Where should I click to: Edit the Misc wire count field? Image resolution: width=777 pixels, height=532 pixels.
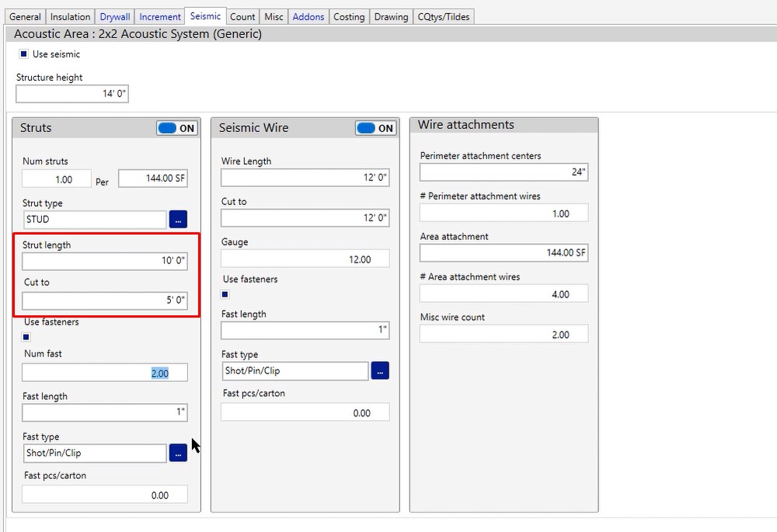(x=503, y=335)
